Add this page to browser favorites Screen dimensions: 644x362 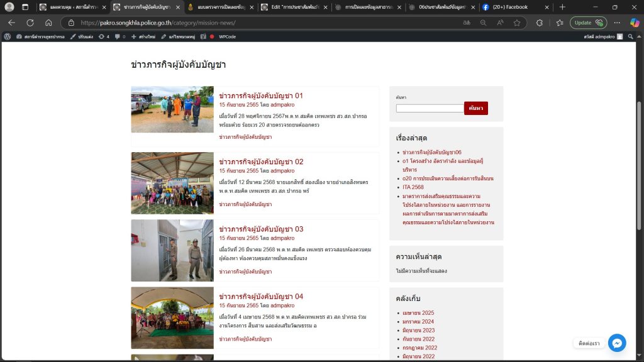[517, 23]
